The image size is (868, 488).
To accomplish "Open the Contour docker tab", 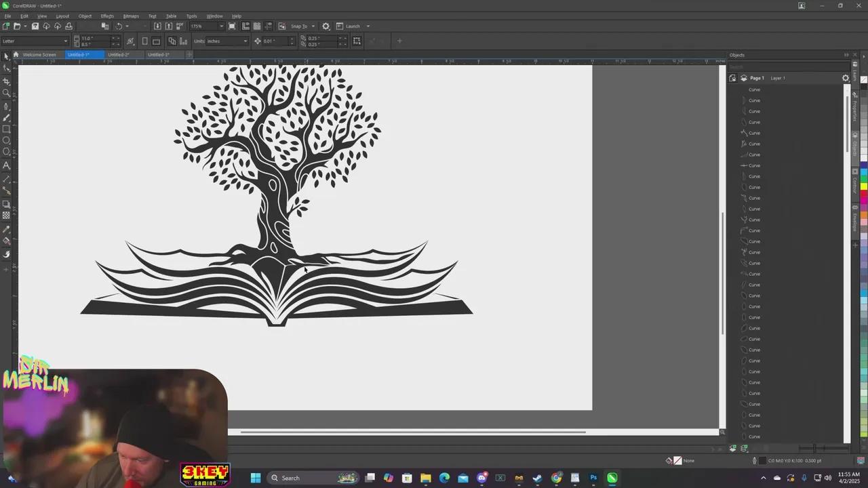I will [855, 183].
